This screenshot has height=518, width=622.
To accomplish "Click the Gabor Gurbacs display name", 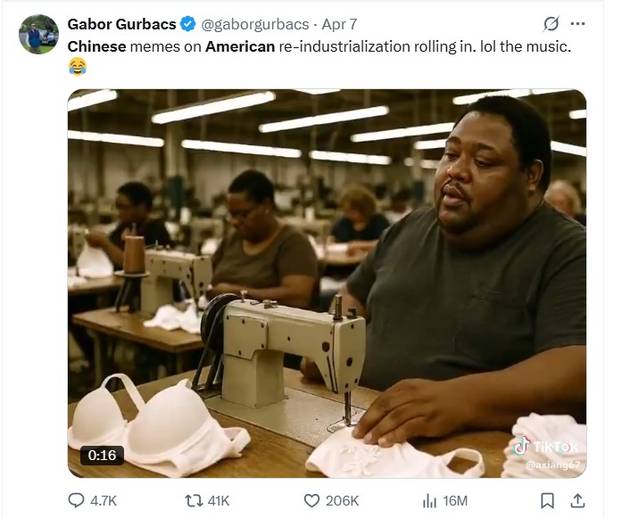I will tap(122, 24).
